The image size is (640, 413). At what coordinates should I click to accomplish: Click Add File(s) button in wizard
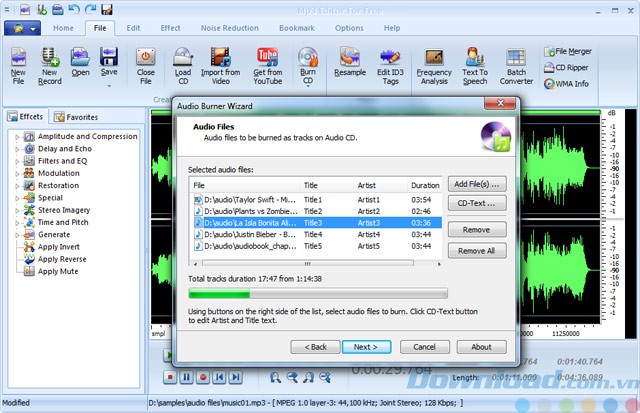tap(477, 184)
